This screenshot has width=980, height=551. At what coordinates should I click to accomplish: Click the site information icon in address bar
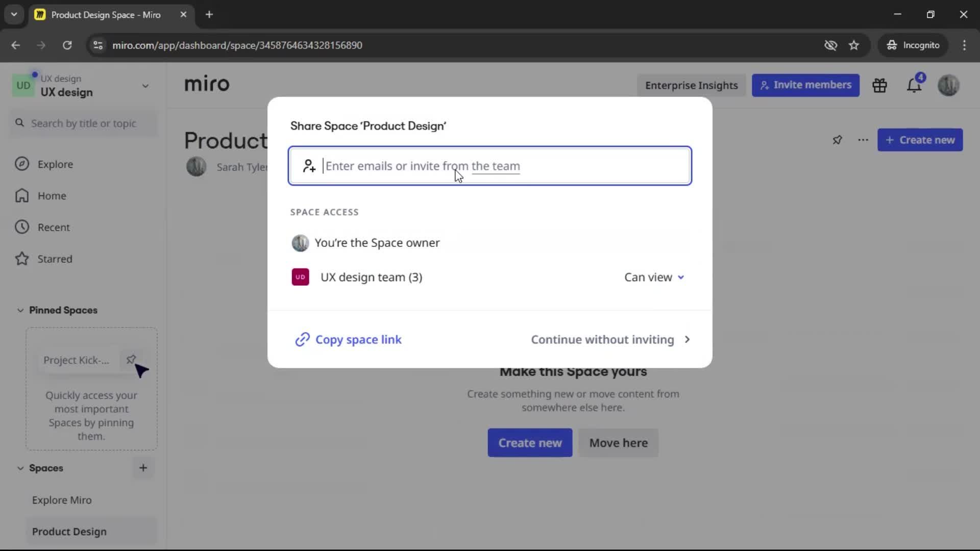pyautogui.click(x=98, y=45)
